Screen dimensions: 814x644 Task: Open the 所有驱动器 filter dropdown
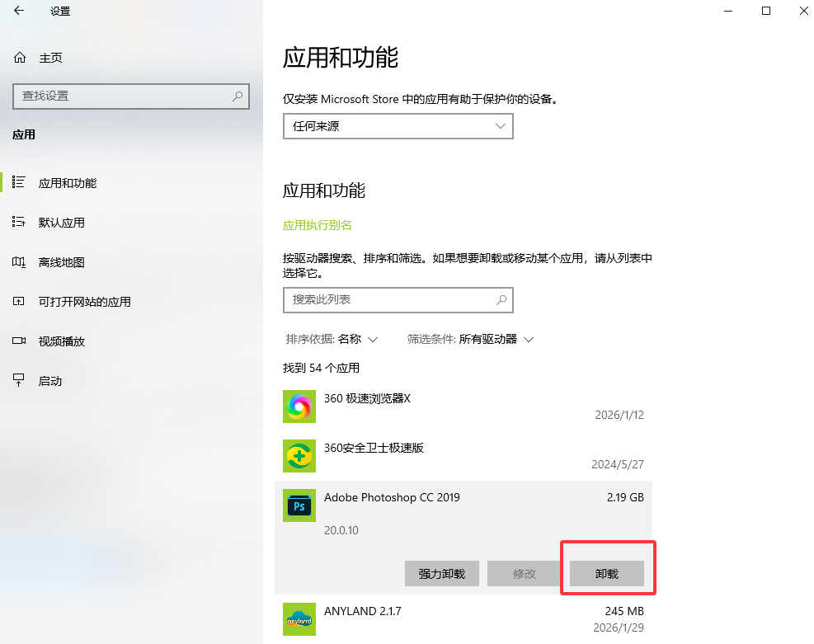coord(492,339)
